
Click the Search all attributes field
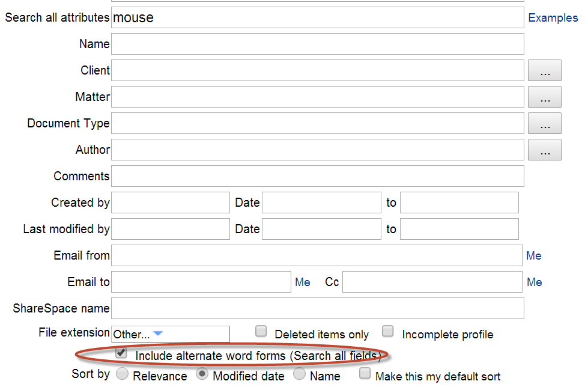pos(317,17)
